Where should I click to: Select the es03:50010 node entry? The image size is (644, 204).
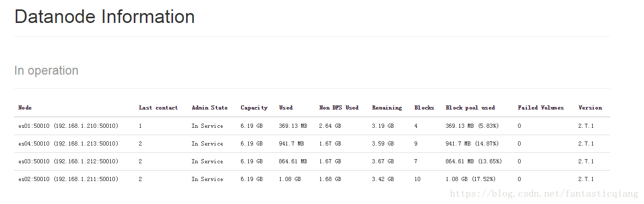[x=68, y=161]
